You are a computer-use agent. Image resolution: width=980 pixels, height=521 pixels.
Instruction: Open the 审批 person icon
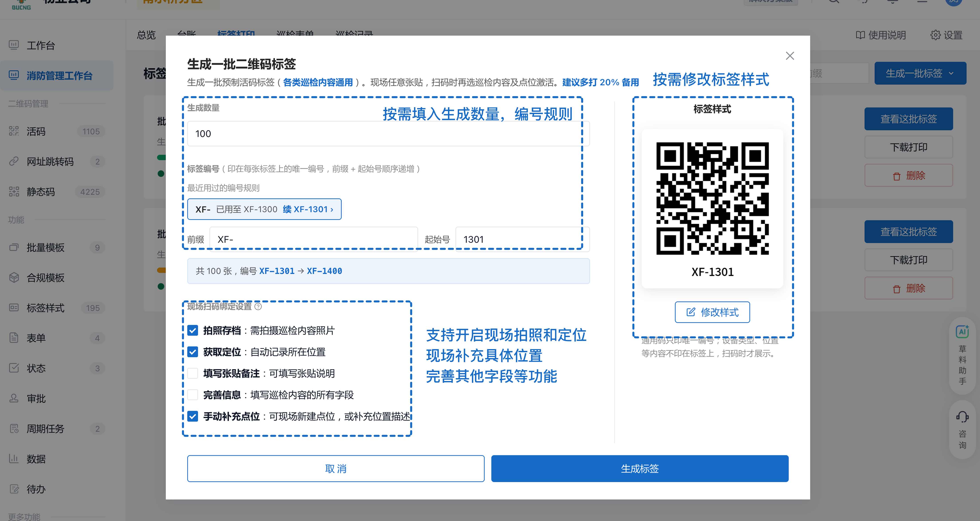coord(14,398)
